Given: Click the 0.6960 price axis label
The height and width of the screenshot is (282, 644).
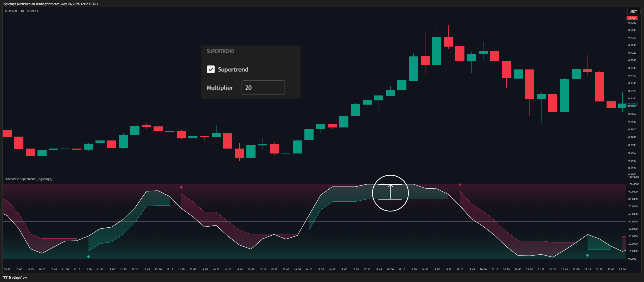Looking at the screenshot, I should tap(632, 153).
